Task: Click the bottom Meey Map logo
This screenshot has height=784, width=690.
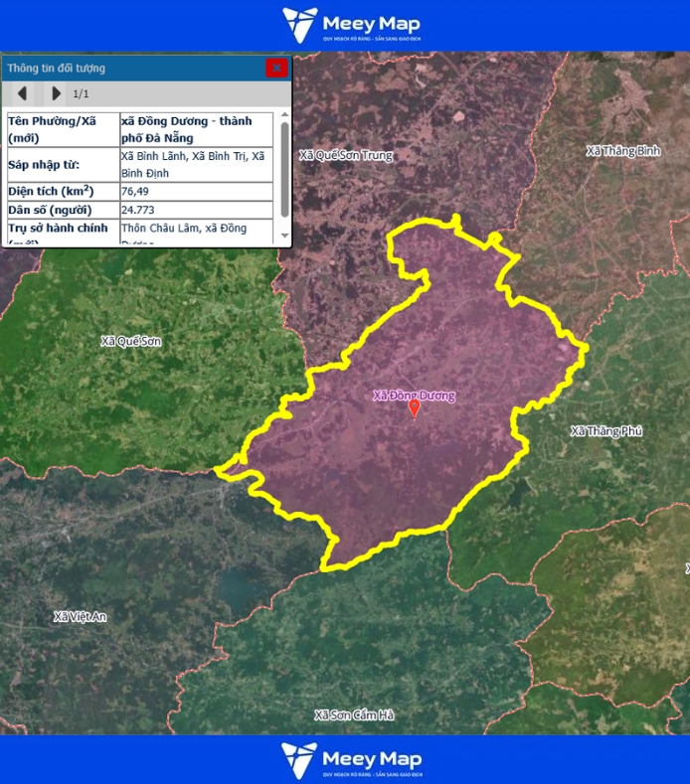Action: pyautogui.click(x=352, y=759)
